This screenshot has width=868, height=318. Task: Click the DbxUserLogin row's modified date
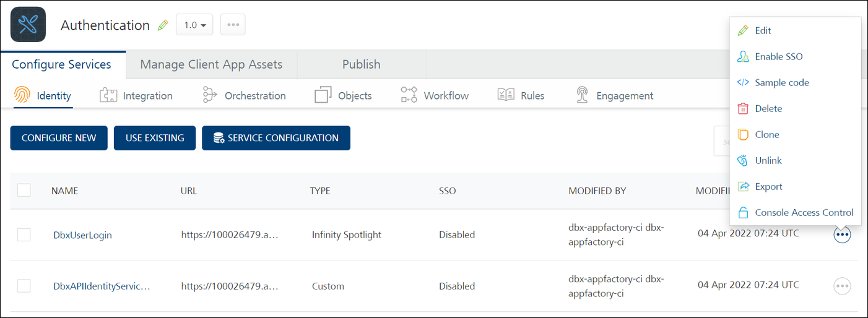(x=749, y=234)
